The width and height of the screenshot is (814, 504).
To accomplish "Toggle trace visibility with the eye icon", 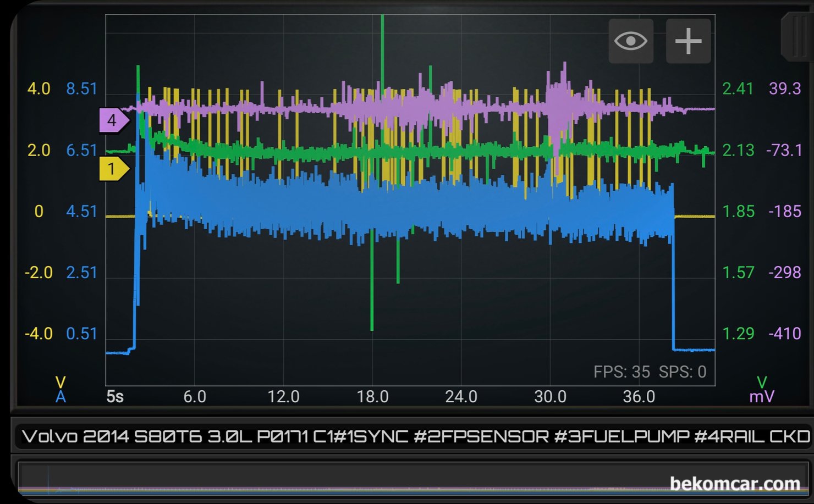I will 631,41.
